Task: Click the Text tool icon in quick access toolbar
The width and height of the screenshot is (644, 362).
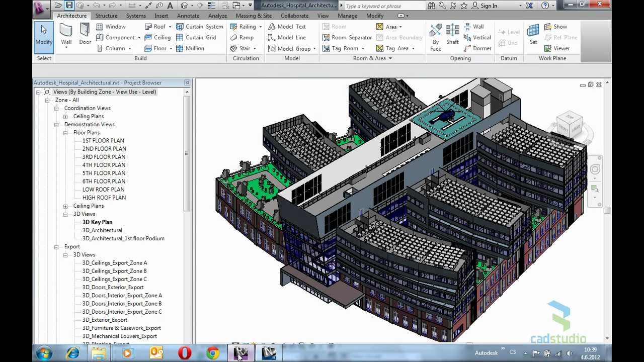Action: pos(170,6)
